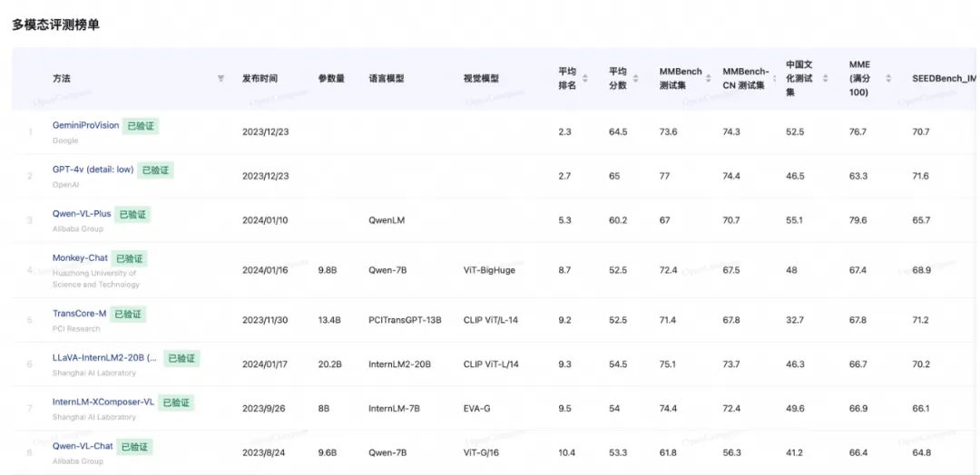Sort table by 平均排名 column
This screenshot has height=475, width=980.
[585, 79]
